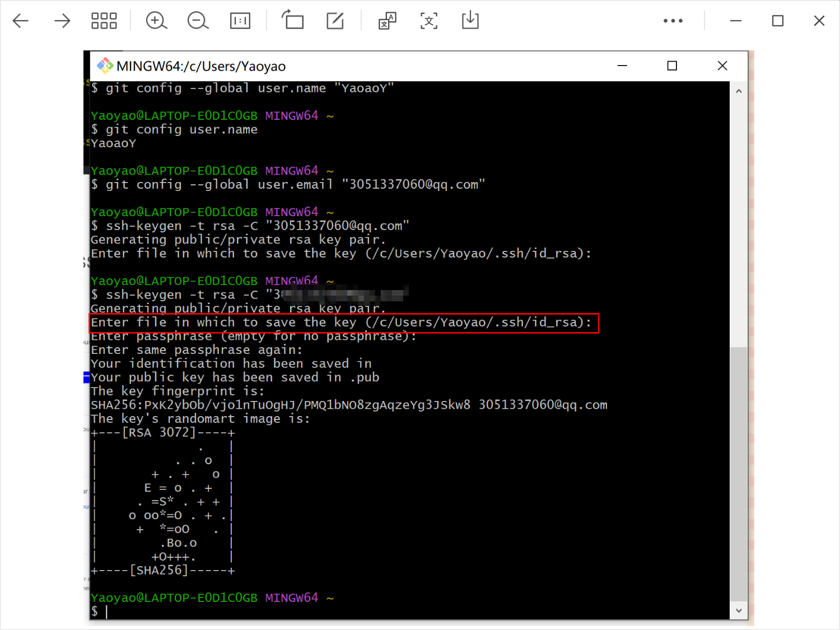
Task: Rotate the image
Action: [292, 20]
